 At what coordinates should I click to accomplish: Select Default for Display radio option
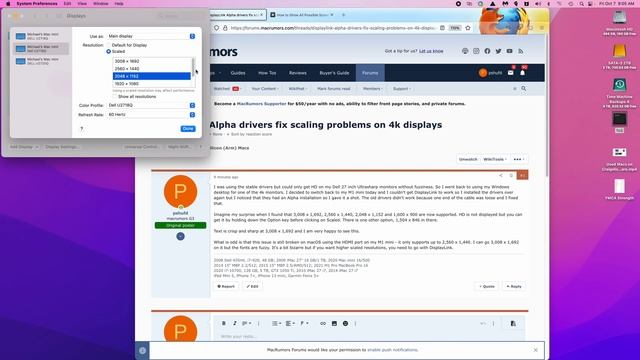tap(109, 45)
